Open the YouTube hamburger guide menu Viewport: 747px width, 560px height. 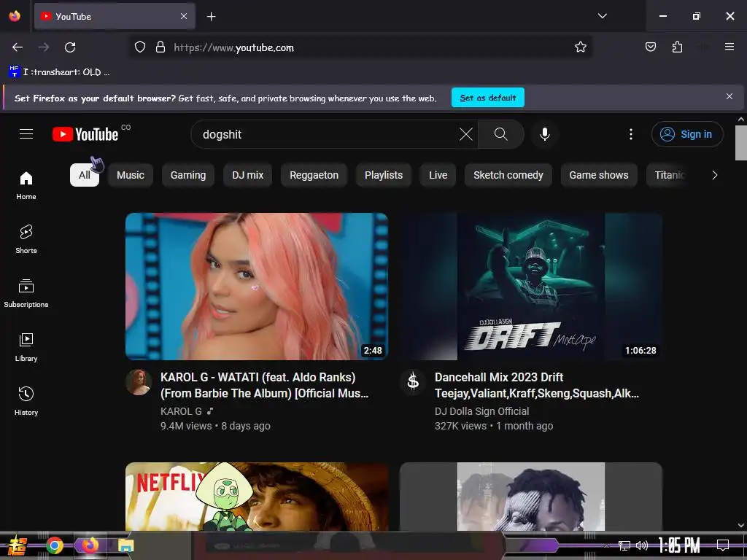tap(26, 134)
